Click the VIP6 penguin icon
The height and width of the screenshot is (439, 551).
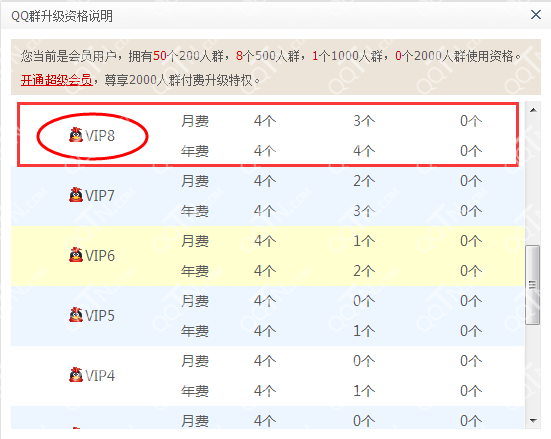tap(76, 255)
